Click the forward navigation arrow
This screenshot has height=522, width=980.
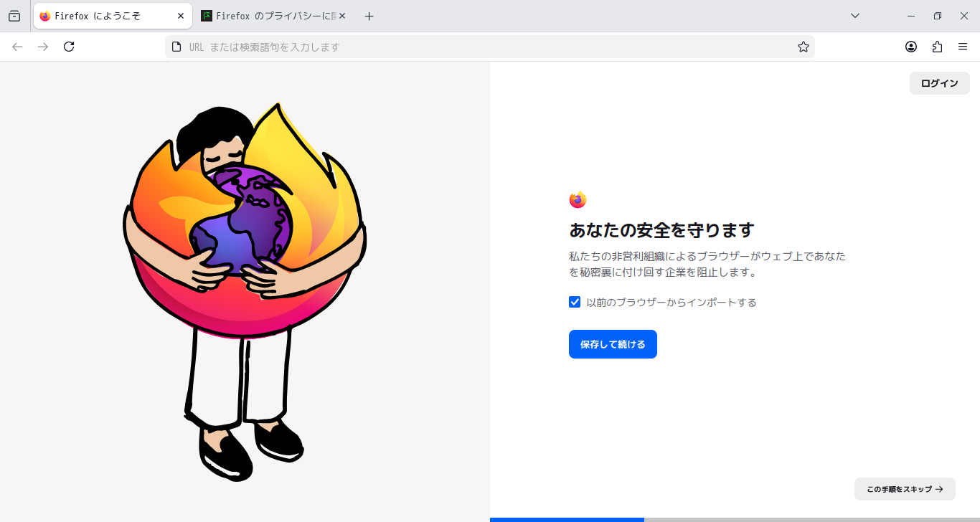(43, 47)
